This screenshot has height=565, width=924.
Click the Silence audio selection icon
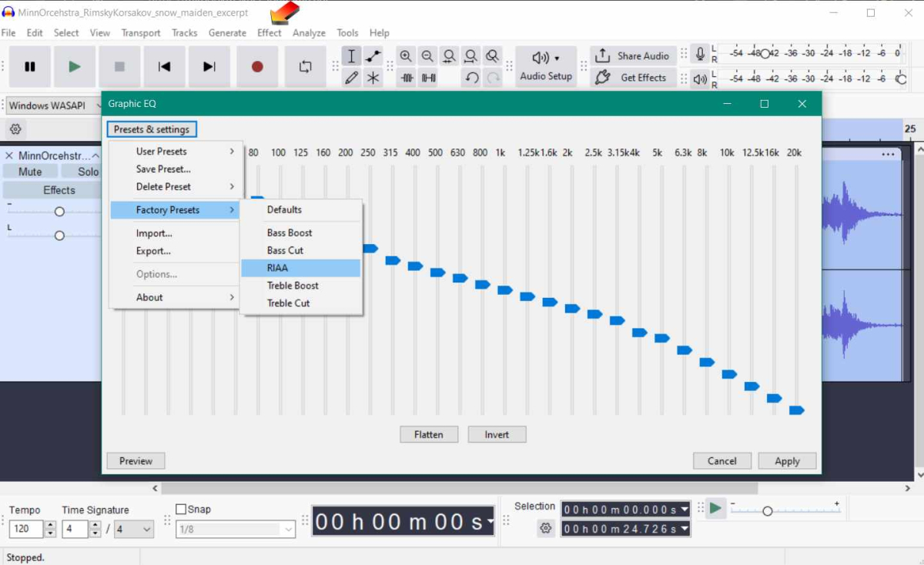pos(429,78)
